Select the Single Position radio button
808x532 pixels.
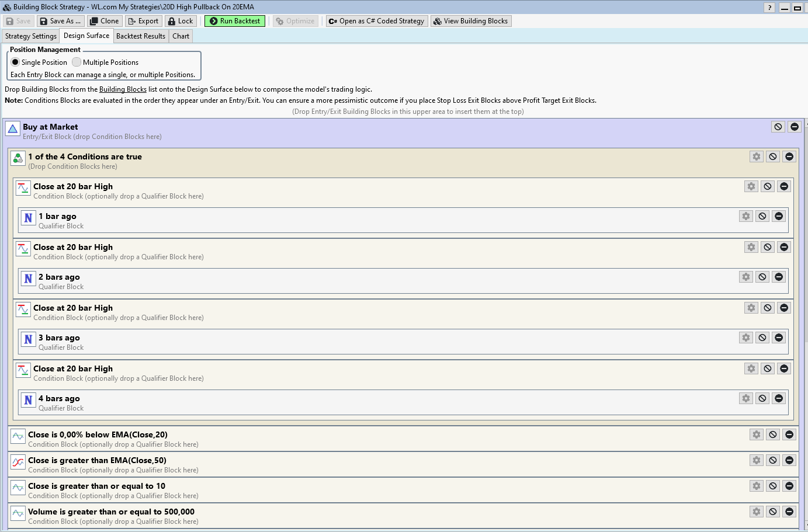coord(15,62)
